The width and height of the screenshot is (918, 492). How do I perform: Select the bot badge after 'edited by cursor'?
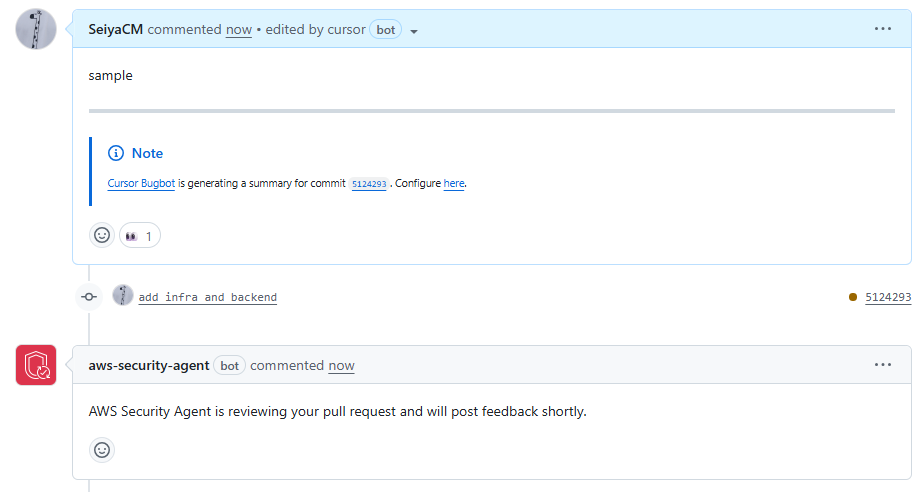coord(386,29)
